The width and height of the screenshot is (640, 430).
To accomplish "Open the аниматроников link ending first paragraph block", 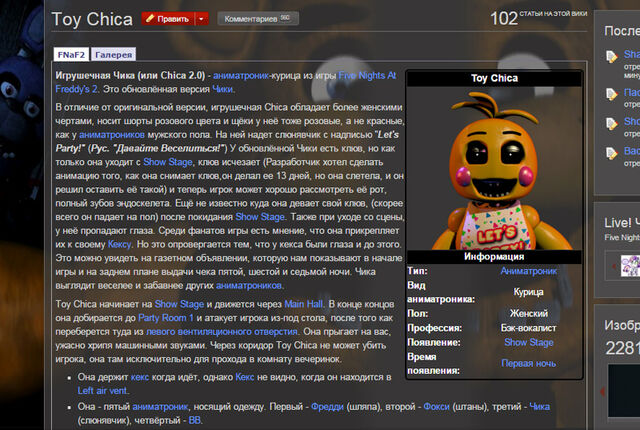I will click(x=249, y=286).
